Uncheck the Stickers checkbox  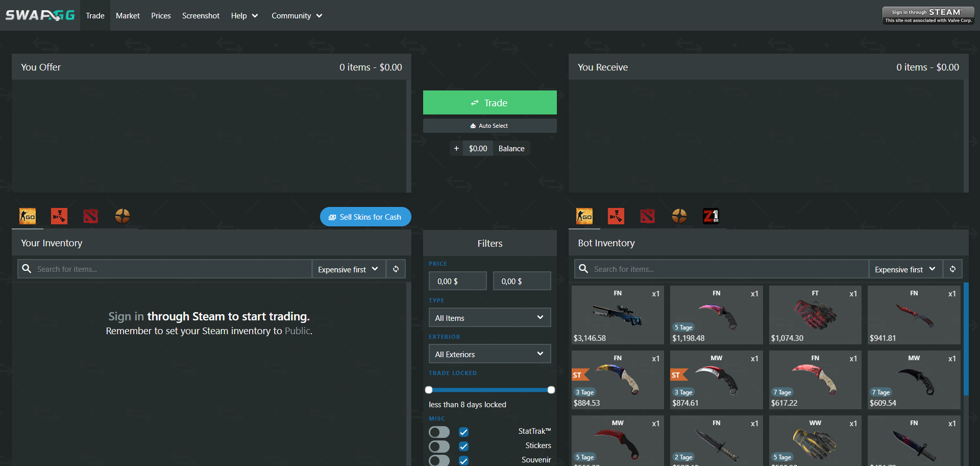463,446
